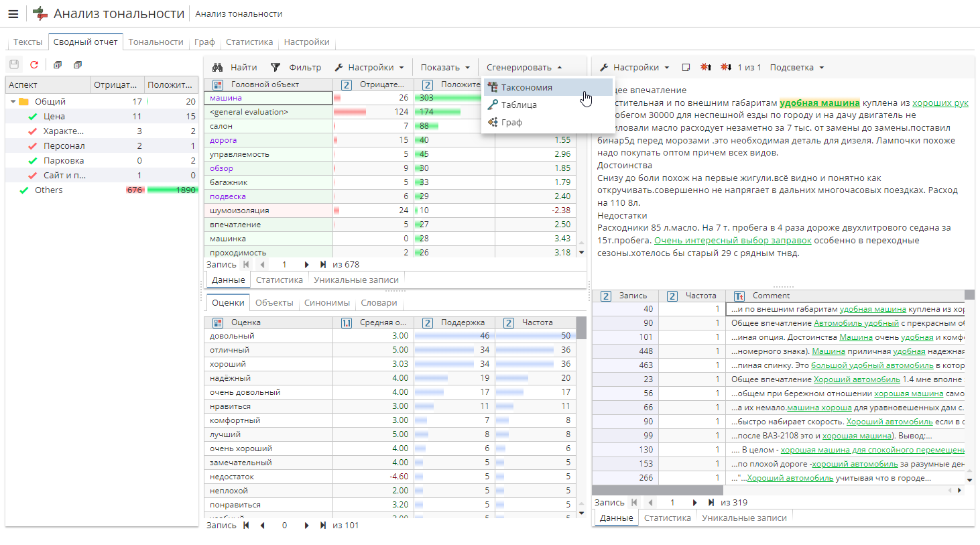Open Настройки dropdown in text panel

634,67
